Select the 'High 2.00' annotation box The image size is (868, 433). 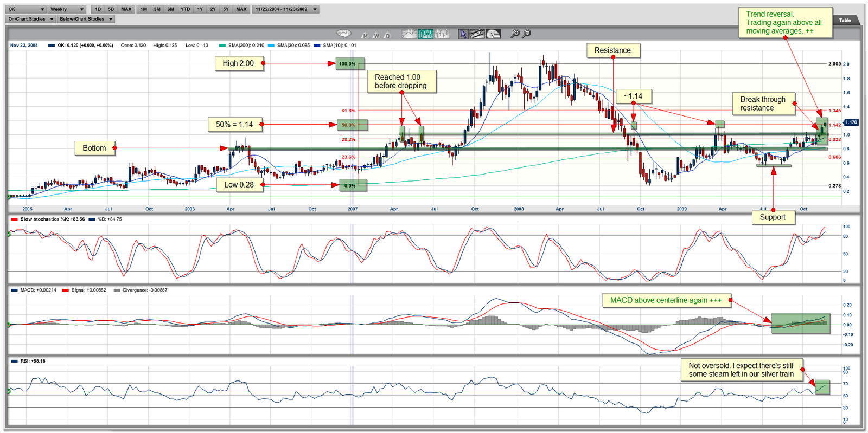238,63
